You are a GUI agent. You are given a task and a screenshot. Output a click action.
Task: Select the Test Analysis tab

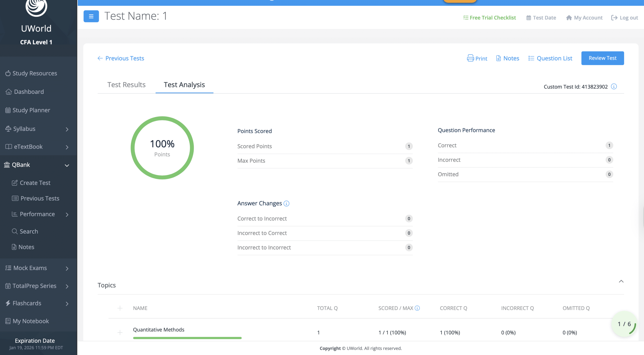pyautogui.click(x=184, y=85)
